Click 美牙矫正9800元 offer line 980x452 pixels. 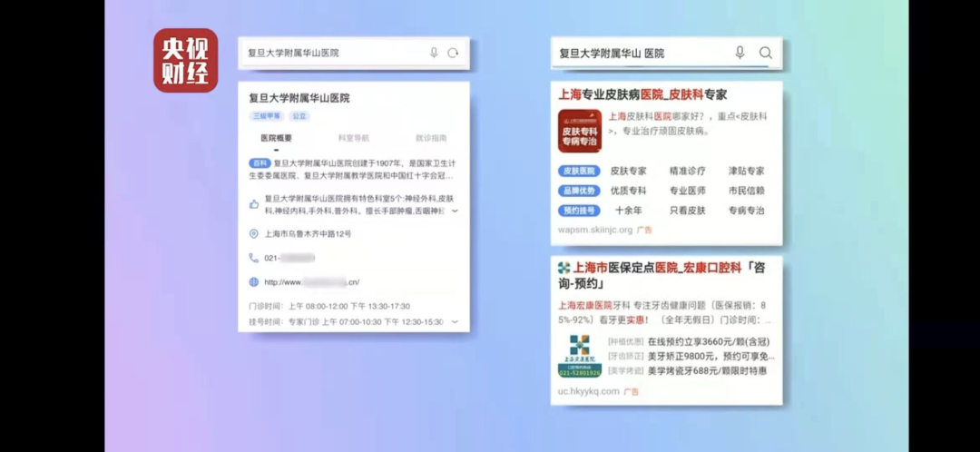click(x=711, y=357)
